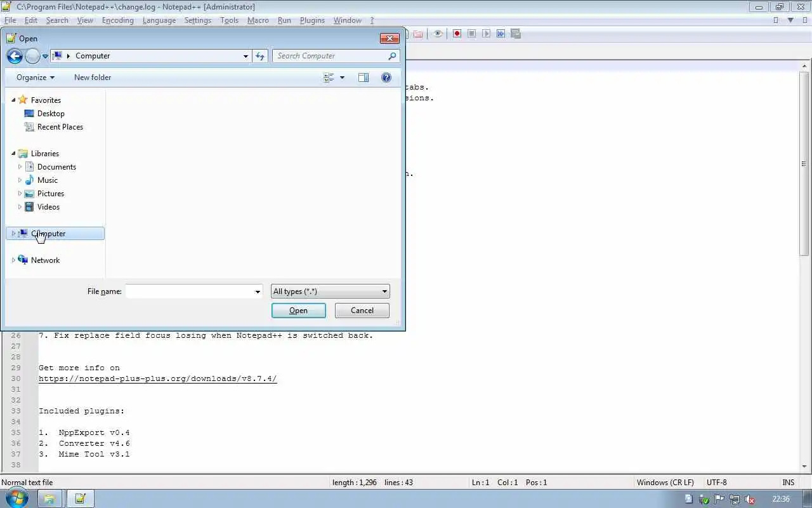The width and height of the screenshot is (812, 508).
Task: Expand the Network node
Action: point(13,260)
